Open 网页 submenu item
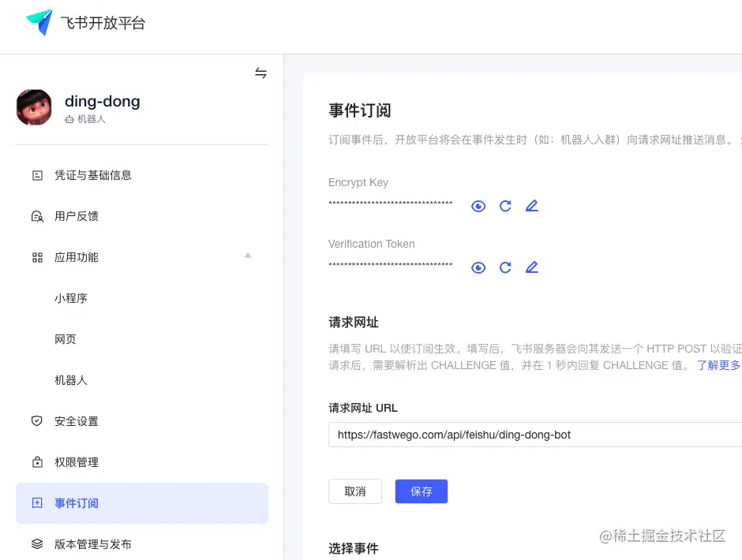Screen dimensions: 742x560 [66, 339]
